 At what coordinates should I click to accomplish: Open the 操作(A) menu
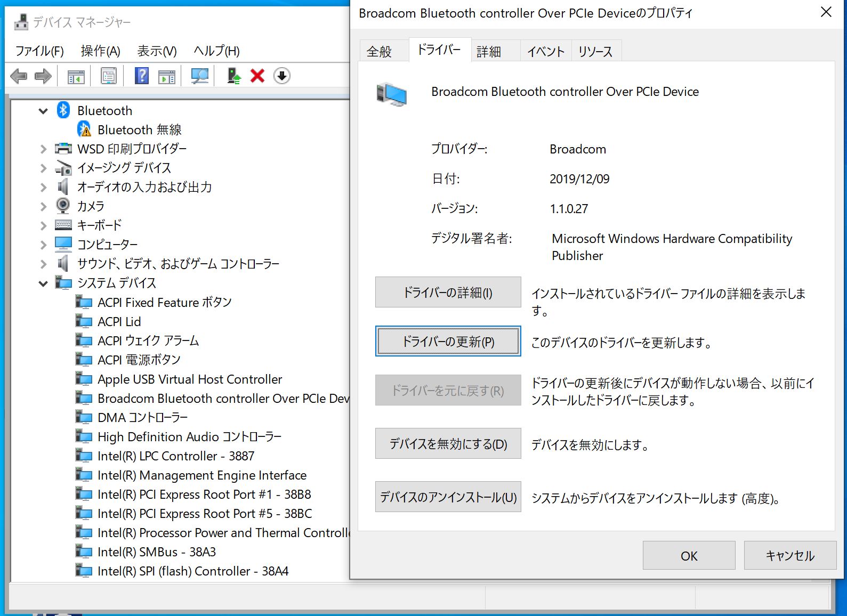coord(100,51)
